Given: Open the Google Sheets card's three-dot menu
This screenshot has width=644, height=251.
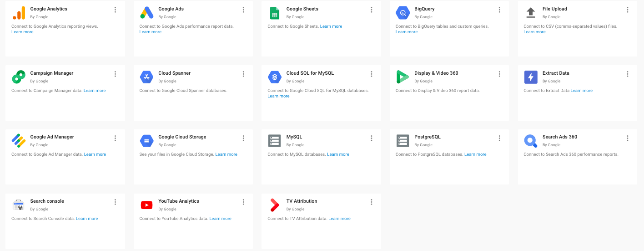Looking at the screenshot, I should pyautogui.click(x=372, y=10).
